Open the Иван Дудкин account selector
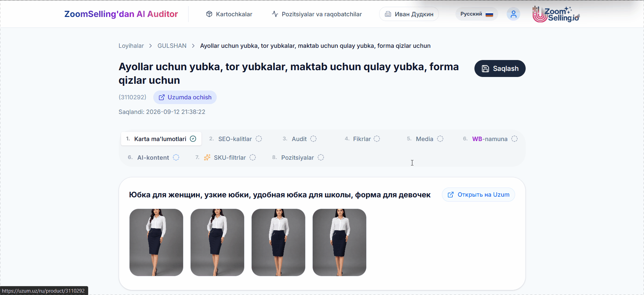This screenshot has height=295, width=644. pyautogui.click(x=409, y=14)
